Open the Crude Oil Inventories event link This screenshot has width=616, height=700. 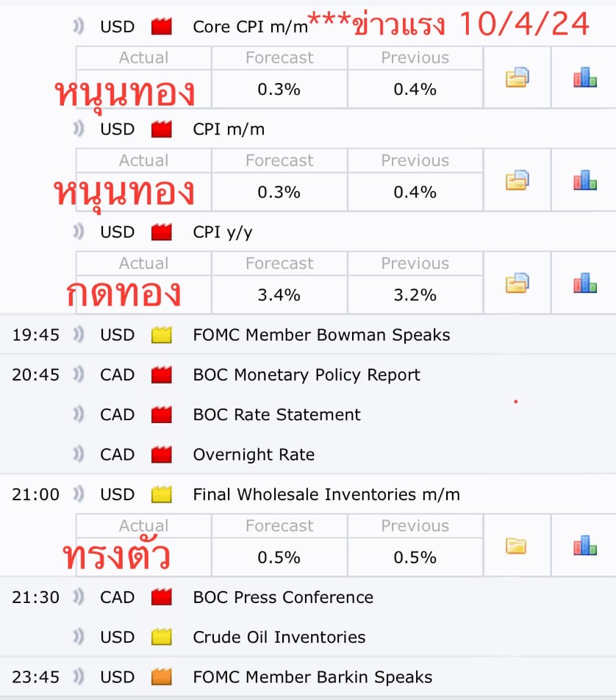click(x=279, y=637)
